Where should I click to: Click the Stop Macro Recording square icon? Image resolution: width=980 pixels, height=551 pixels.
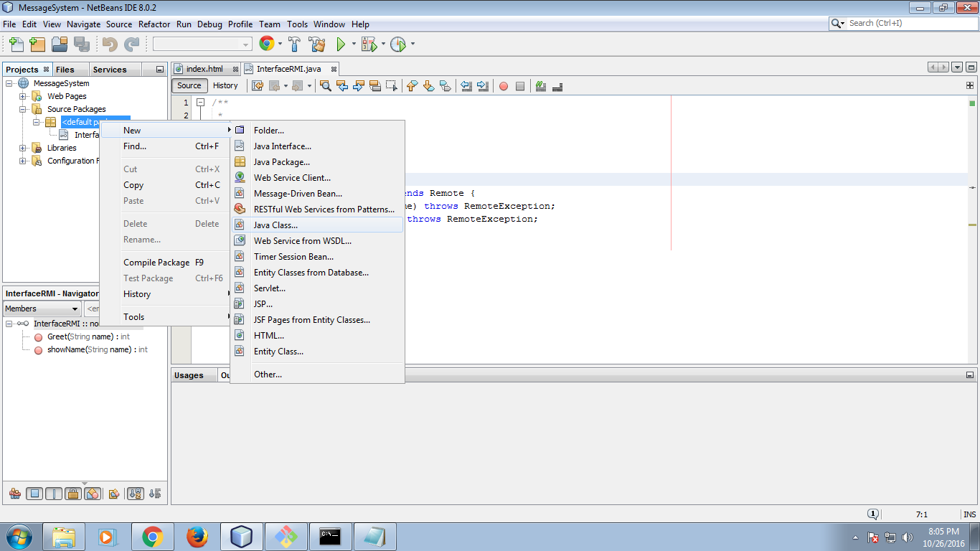520,86
